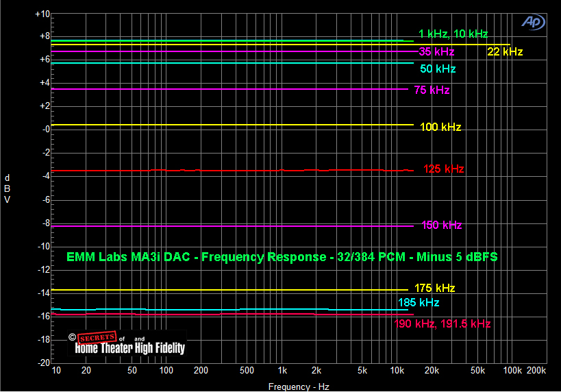This screenshot has height=392, width=561.
Task: Click the '-10' y-axis value
Action: pyautogui.click(x=44, y=247)
